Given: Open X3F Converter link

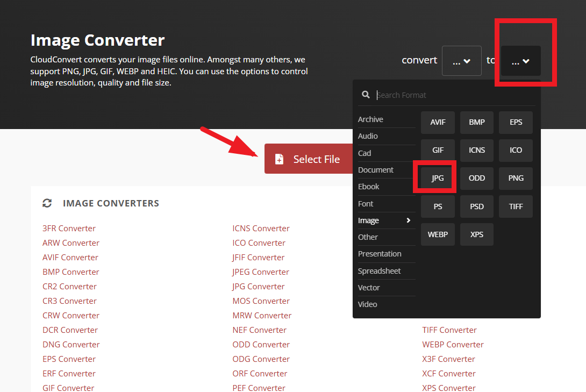Looking at the screenshot, I should click(448, 360).
